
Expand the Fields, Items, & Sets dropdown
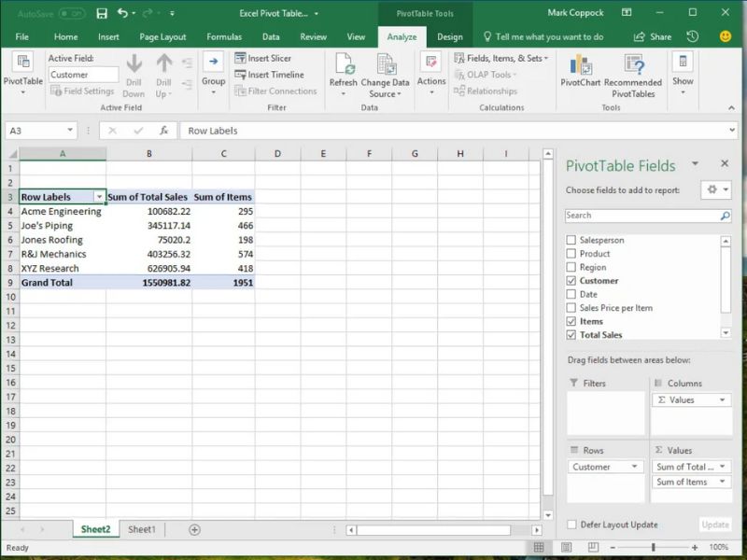[x=502, y=58]
